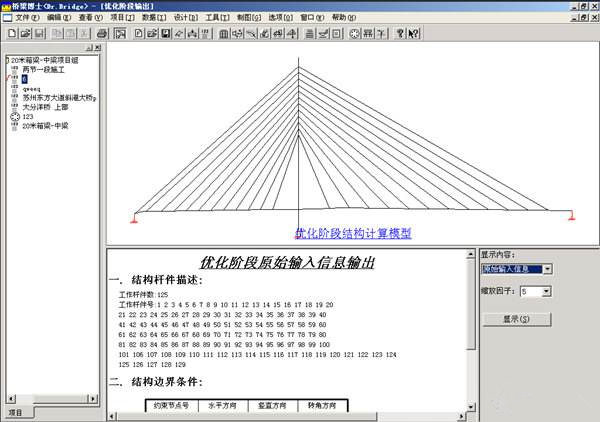Click the 显示(S) button
The height and width of the screenshot is (422, 600).
click(516, 319)
